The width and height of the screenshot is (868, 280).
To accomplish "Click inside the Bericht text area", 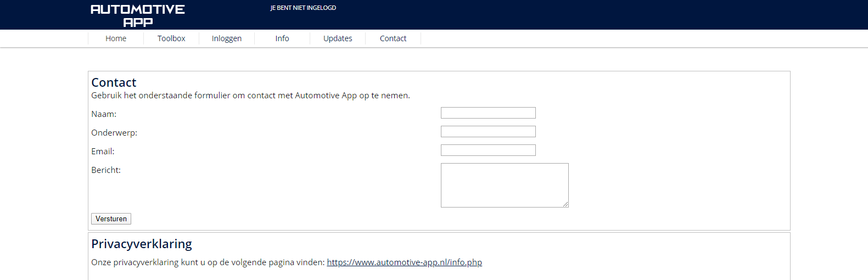I will coord(505,185).
